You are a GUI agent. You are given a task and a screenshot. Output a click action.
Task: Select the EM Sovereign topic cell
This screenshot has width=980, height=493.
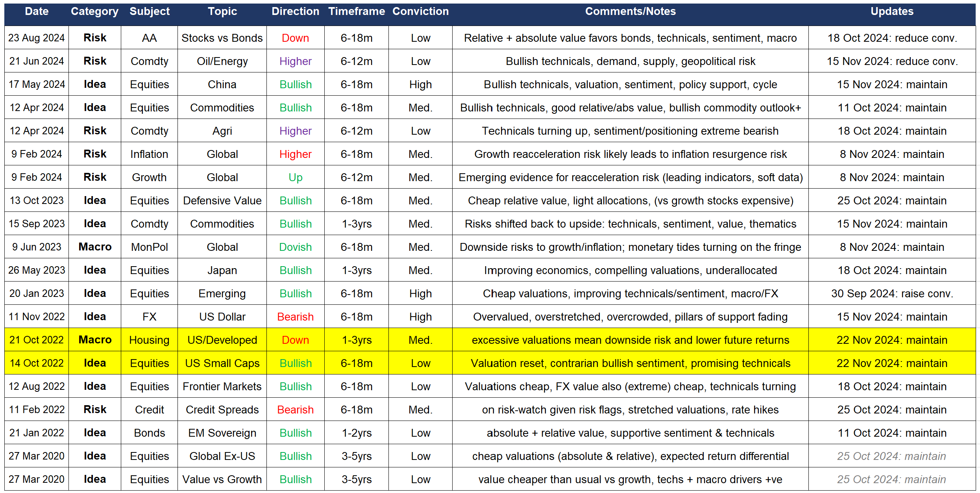point(222,433)
